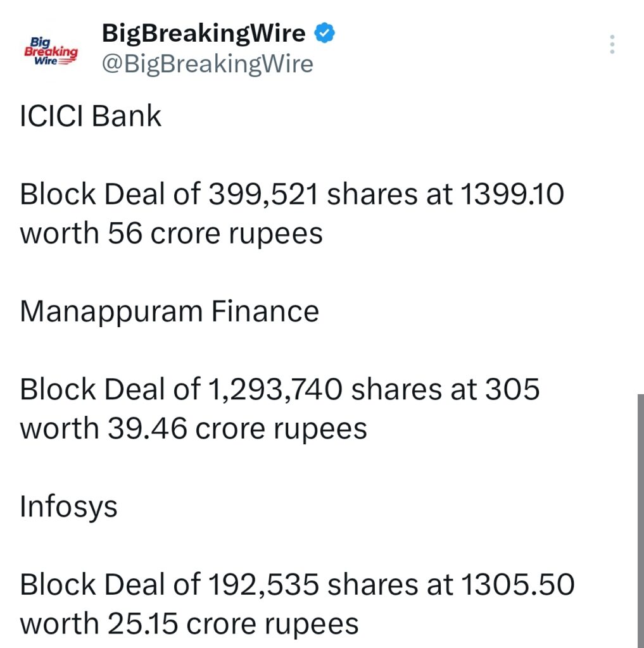644x648 pixels.
Task: Select the Infosys heading text
Action: click(68, 506)
